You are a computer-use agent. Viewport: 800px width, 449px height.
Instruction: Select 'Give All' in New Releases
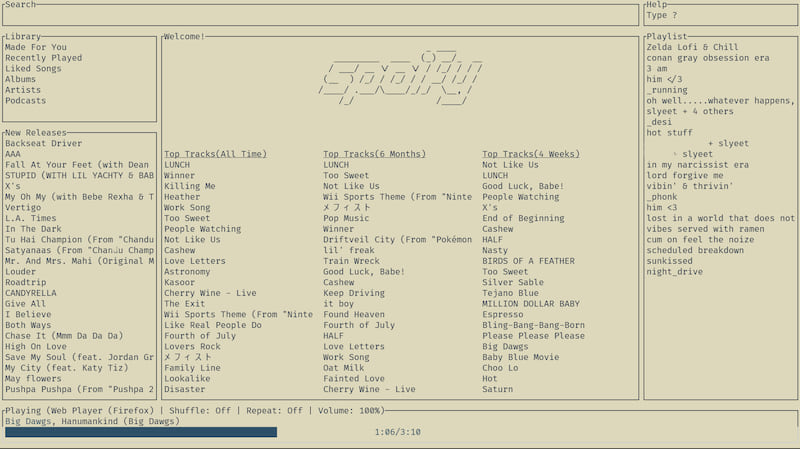pyautogui.click(x=26, y=304)
